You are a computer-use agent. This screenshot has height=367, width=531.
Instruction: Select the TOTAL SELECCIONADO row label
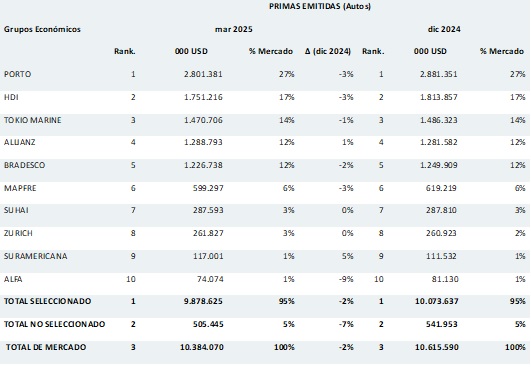click(x=47, y=301)
